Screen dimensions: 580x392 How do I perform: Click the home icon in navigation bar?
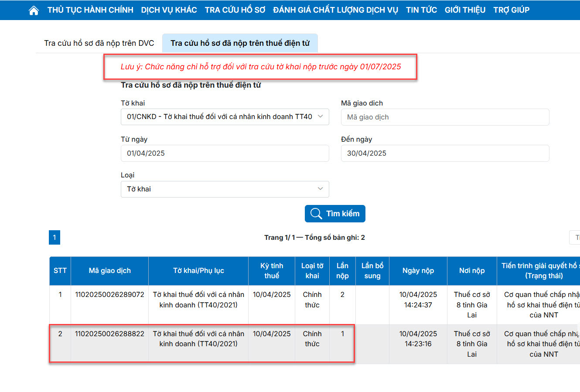(x=34, y=10)
